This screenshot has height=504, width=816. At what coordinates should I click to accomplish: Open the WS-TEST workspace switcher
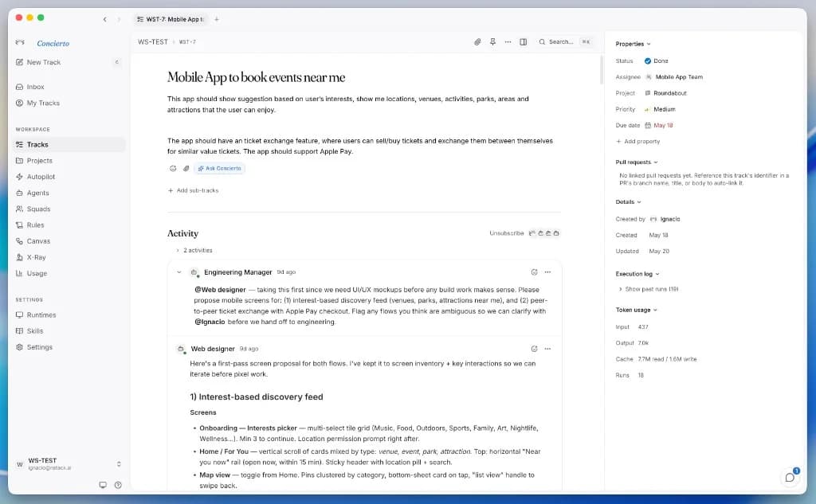click(68, 464)
